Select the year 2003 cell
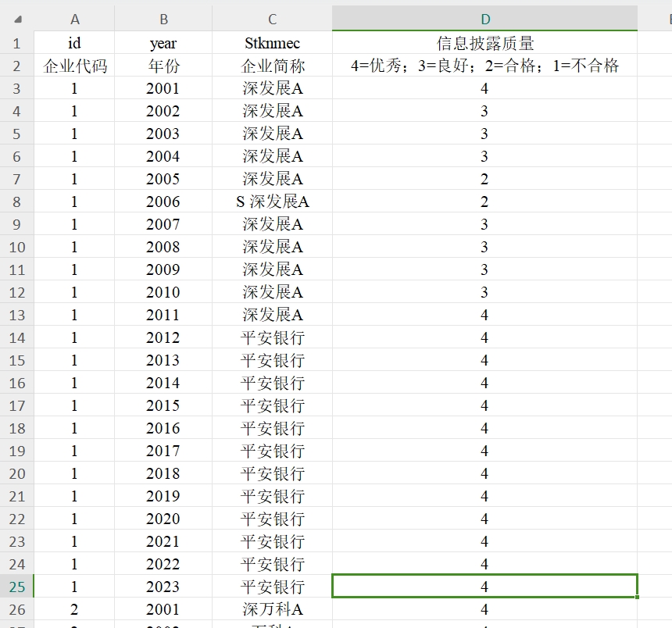The height and width of the screenshot is (628, 672). [163, 134]
